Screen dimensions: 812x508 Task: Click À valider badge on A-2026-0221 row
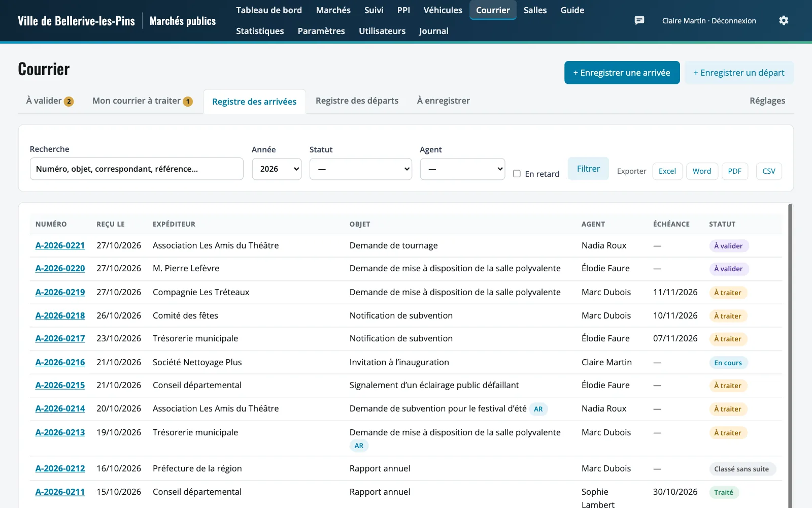[728, 246]
